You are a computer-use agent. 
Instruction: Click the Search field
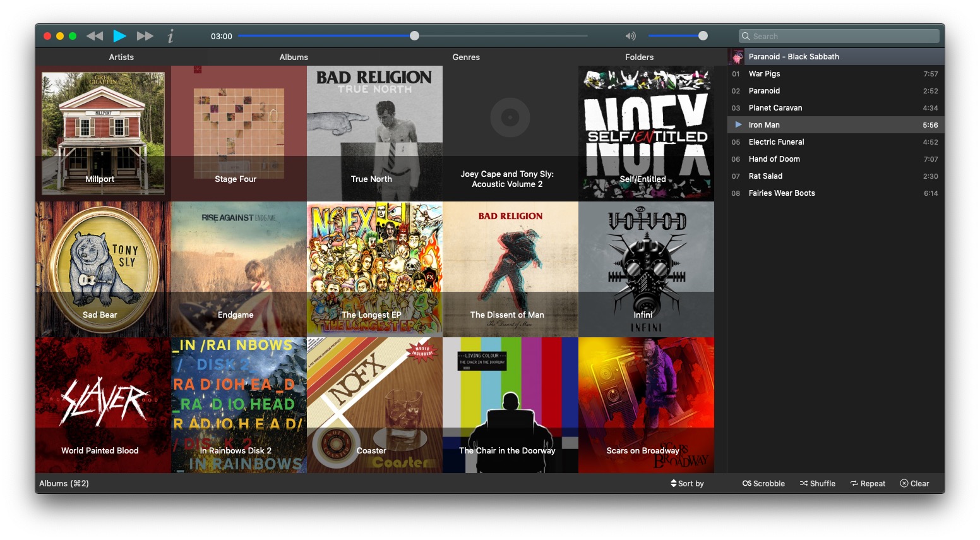[x=840, y=36]
